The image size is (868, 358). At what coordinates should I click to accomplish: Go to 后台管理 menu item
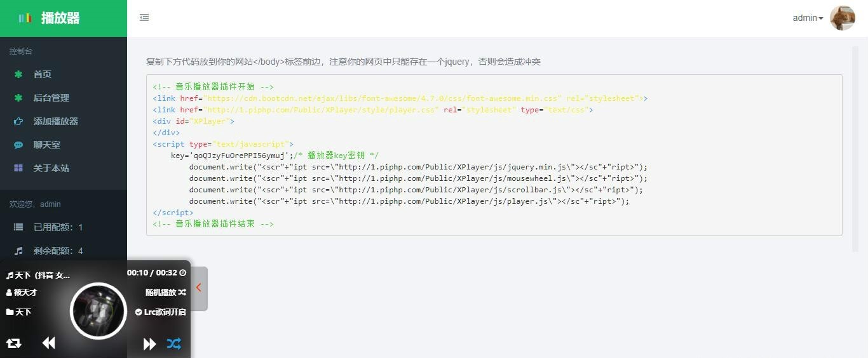coord(51,98)
